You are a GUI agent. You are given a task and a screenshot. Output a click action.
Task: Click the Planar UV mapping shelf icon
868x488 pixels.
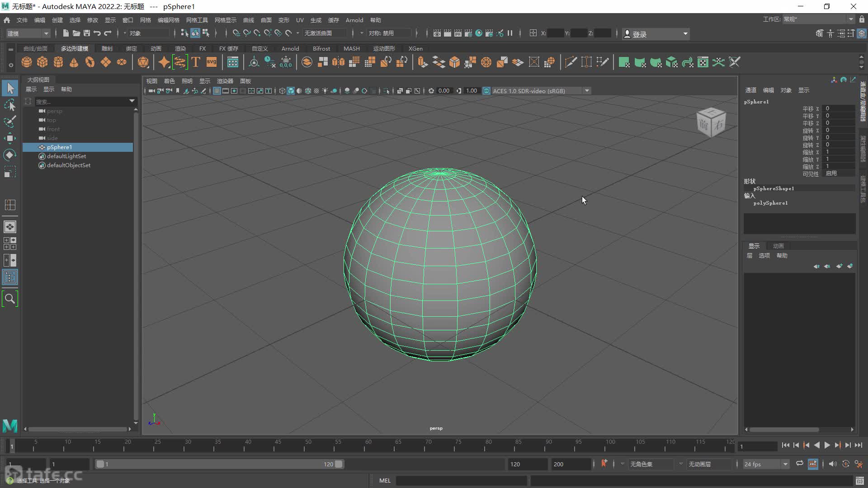coord(624,62)
